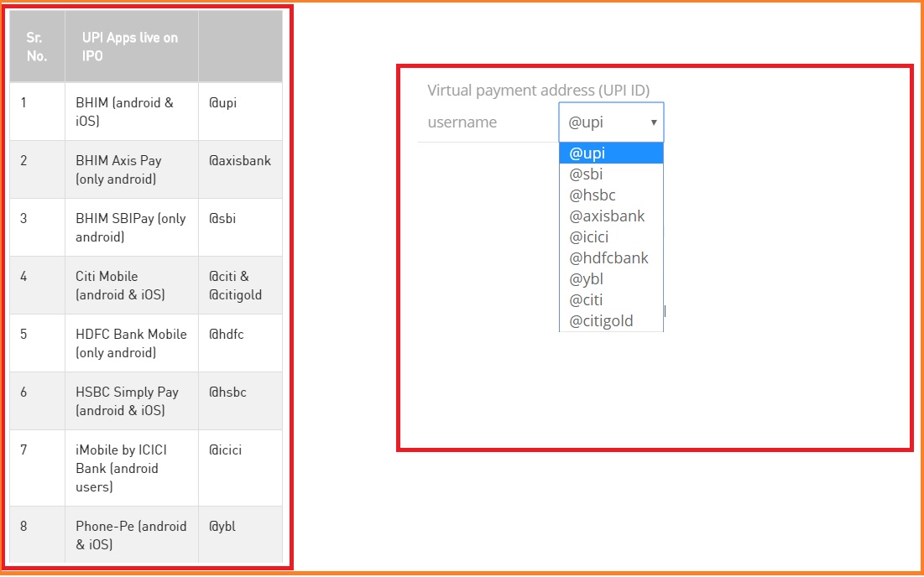Click the @ybl cell in table
This screenshot has width=924, height=577.
[x=240, y=534]
